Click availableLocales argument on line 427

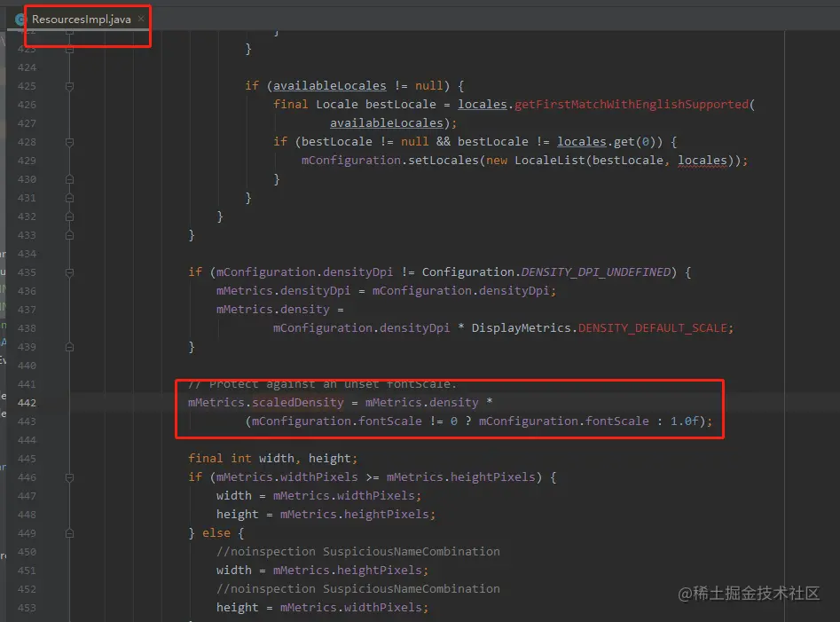386,122
